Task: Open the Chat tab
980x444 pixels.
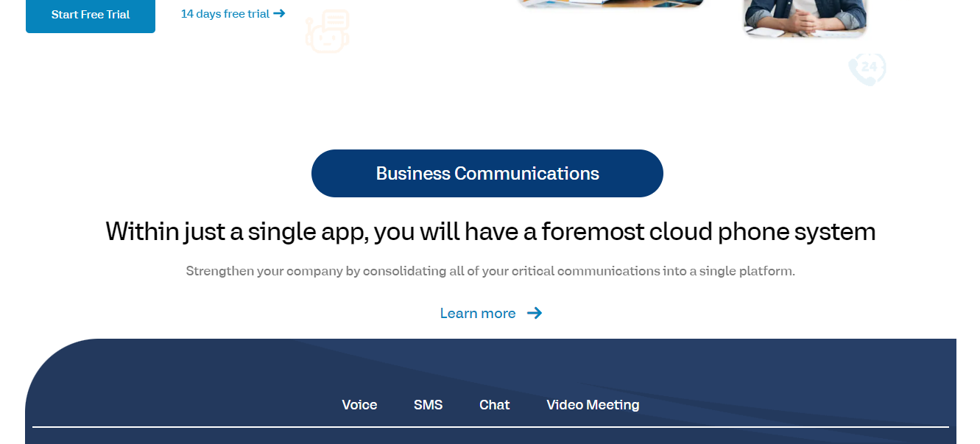Action: pyautogui.click(x=494, y=405)
